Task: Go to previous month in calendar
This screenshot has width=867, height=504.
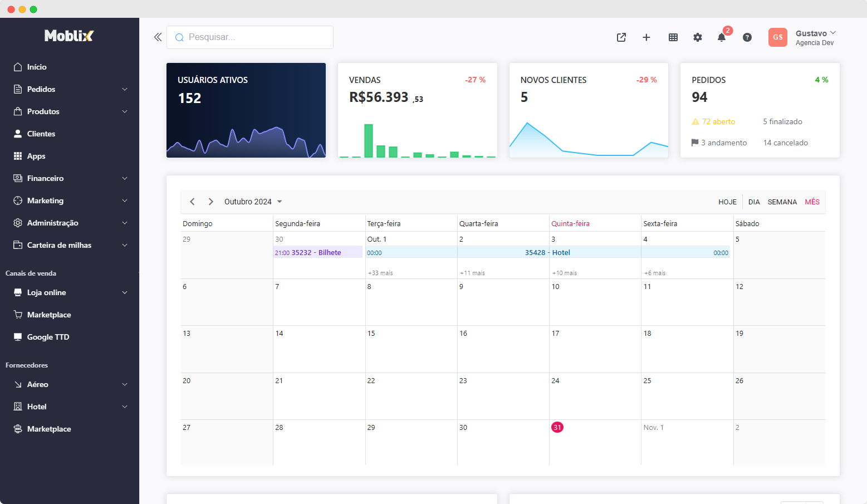Action: pyautogui.click(x=193, y=202)
